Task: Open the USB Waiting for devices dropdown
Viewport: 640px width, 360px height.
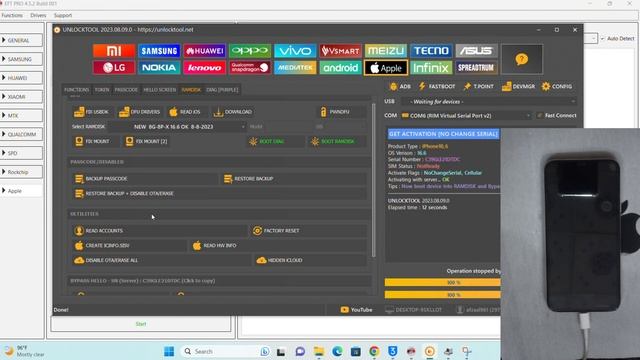Action: tap(488, 101)
